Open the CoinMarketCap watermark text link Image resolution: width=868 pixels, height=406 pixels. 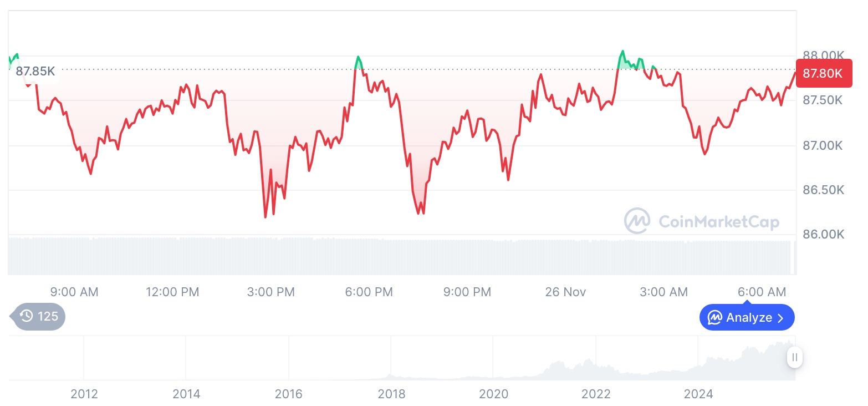click(719, 222)
